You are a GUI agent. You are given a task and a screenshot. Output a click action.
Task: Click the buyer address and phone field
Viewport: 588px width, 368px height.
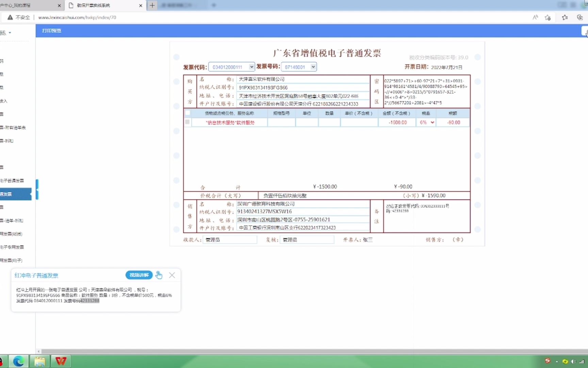point(303,96)
